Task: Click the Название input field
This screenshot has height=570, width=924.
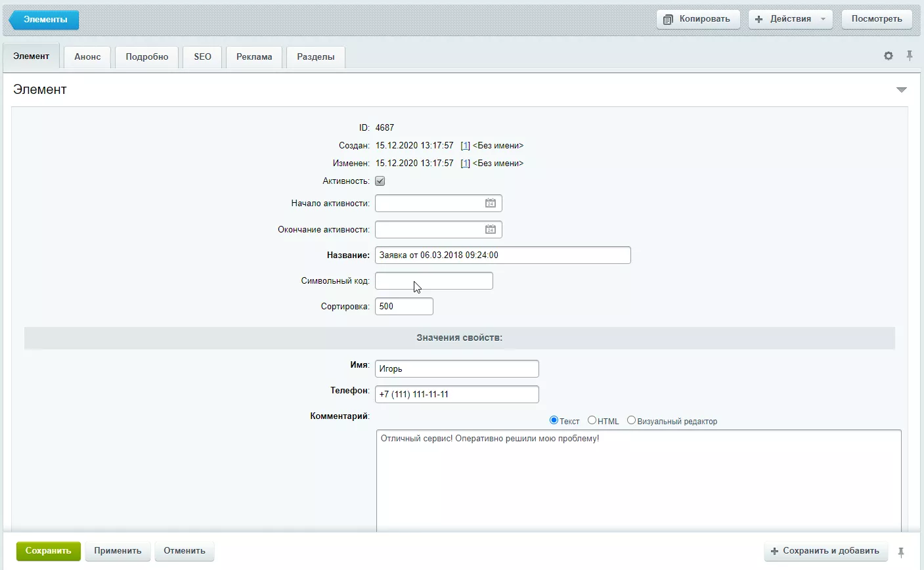Action: (x=503, y=255)
